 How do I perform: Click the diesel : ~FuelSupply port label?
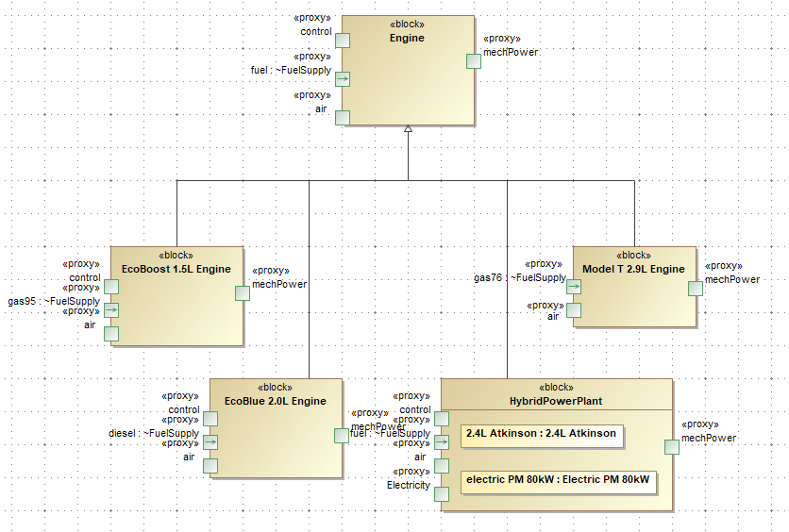click(154, 434)
